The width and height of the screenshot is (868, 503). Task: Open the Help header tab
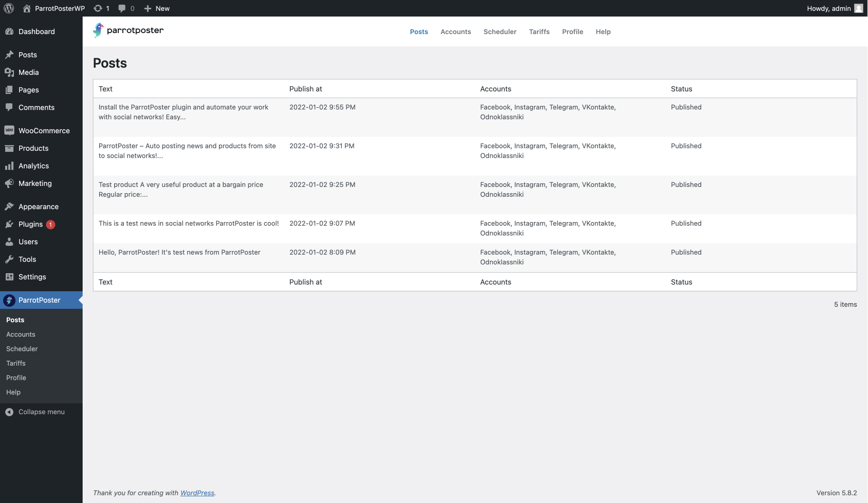click(603, 32)
